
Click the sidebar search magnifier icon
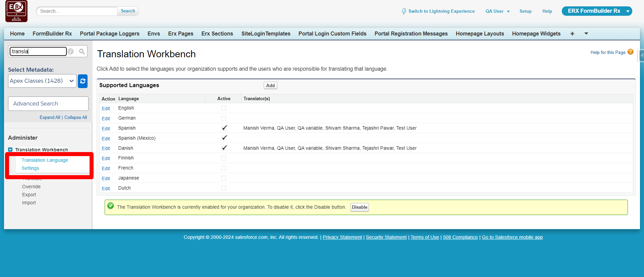pyautogui.click(x=82, y=52)
